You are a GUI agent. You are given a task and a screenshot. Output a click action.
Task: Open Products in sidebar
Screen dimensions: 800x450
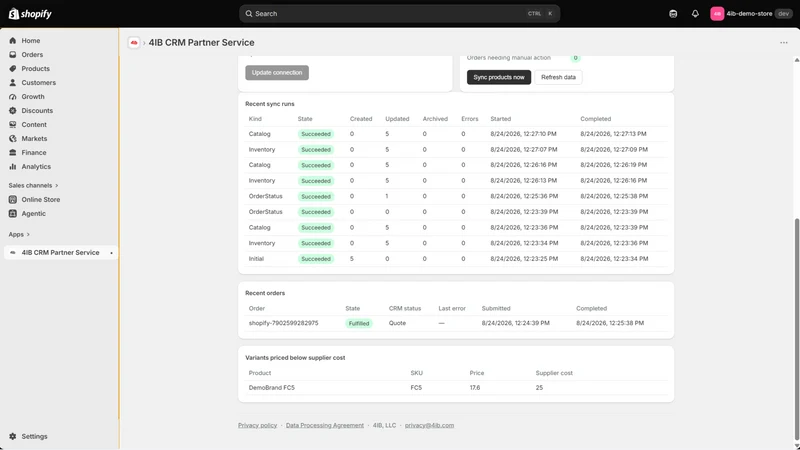coord(36,68)
